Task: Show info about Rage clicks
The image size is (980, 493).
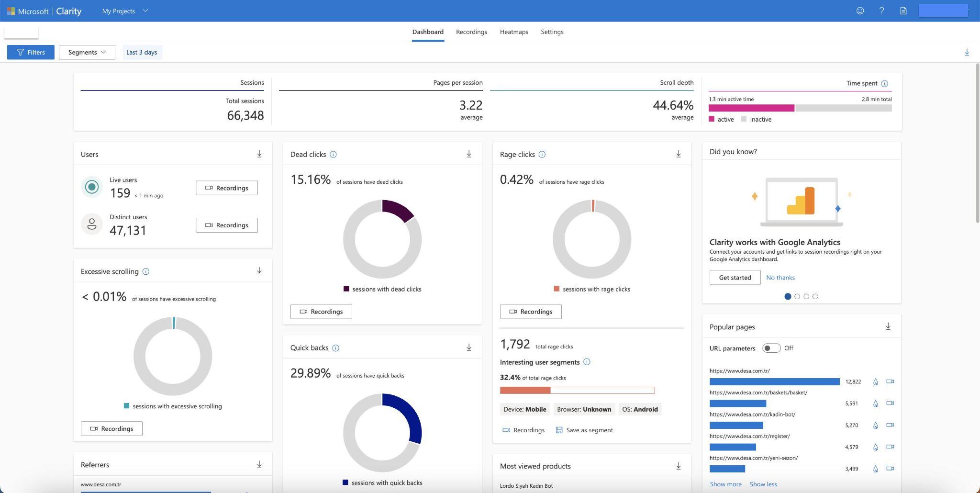Action: tap(542, 154)
